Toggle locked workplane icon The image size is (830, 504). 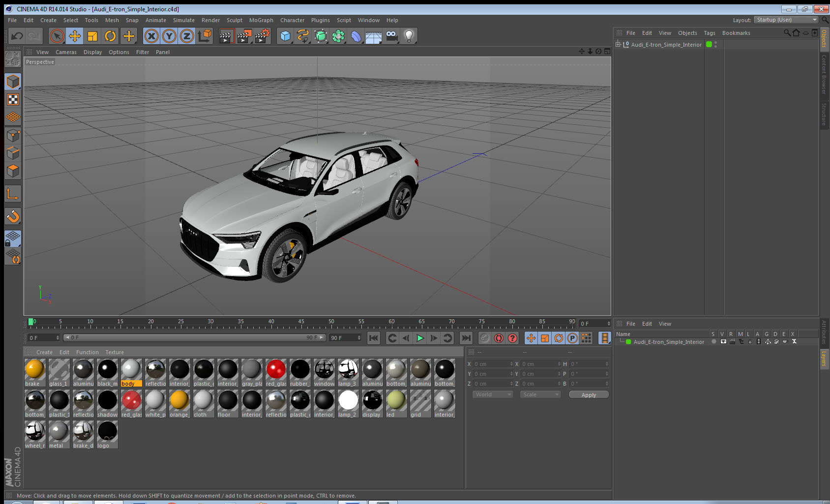(13, 239)
